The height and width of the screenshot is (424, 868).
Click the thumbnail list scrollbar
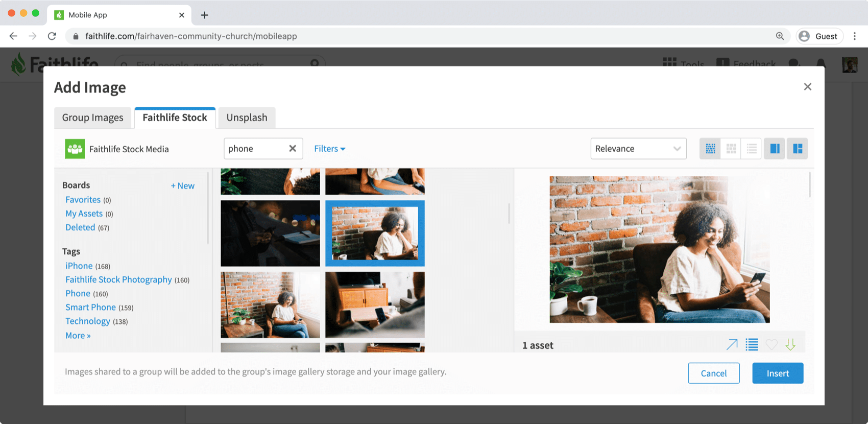[x=509, y=214]
